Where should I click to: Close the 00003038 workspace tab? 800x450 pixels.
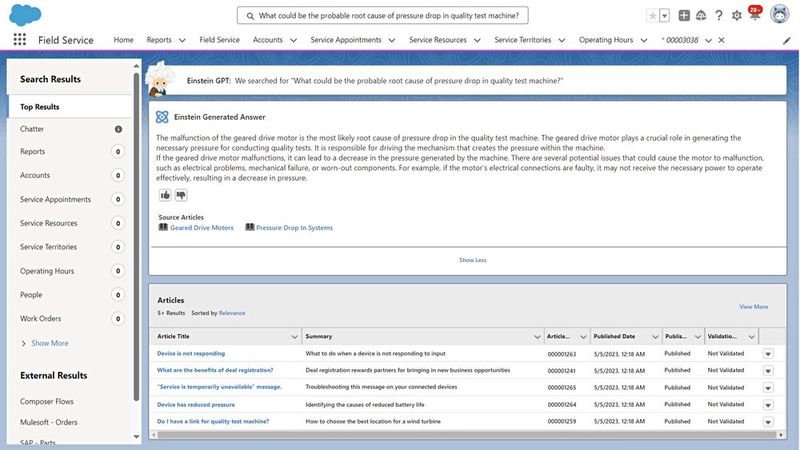[721, 40]
